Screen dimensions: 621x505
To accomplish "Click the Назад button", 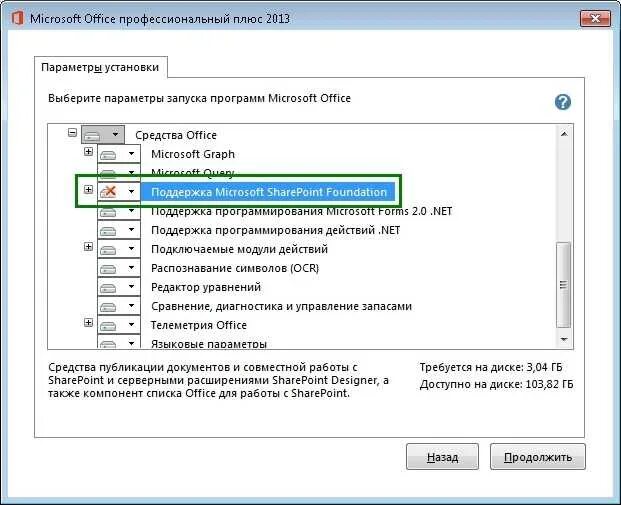I will coord(442,457).
